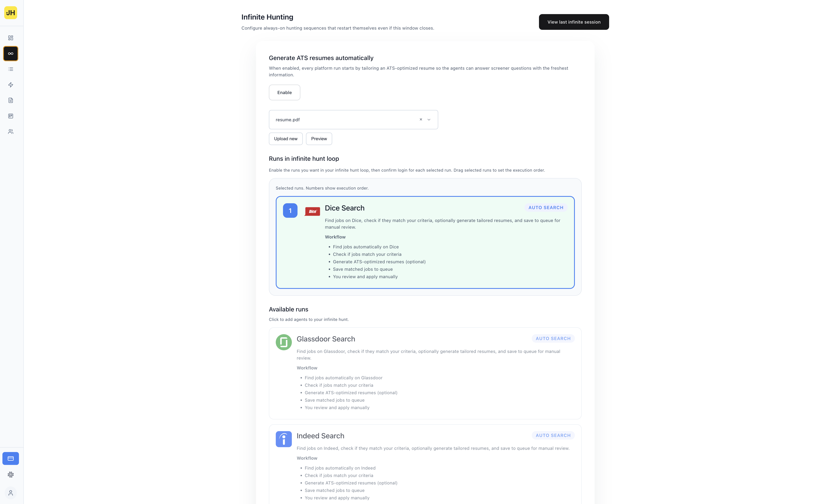Select the infinity Infinite Hunting sidebar icon

10,53
